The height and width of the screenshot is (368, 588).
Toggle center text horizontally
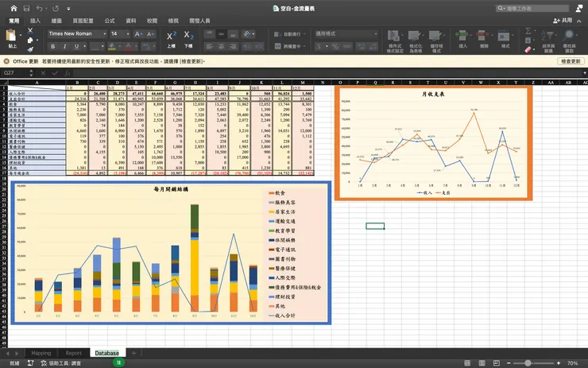coord(221,47)
